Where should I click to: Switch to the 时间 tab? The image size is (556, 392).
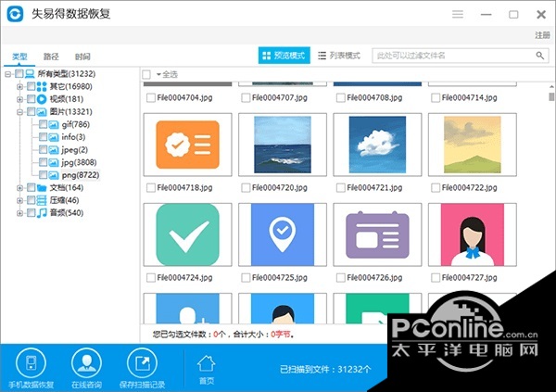tap(82, 57)
